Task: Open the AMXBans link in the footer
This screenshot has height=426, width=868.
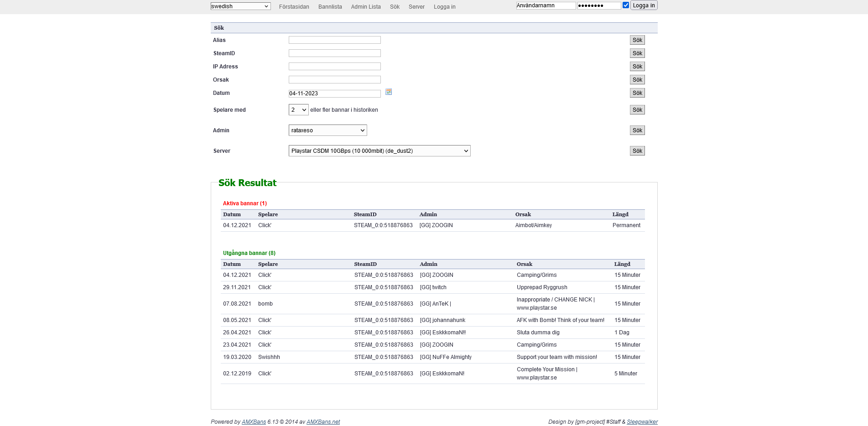Action: pyautogui.click(x=254, y=422)
